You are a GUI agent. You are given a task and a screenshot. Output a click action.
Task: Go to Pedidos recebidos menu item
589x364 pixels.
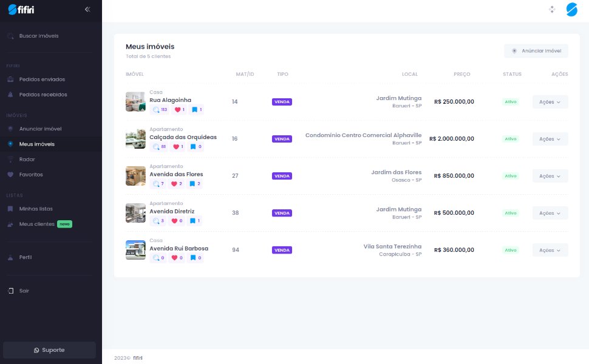43,95
